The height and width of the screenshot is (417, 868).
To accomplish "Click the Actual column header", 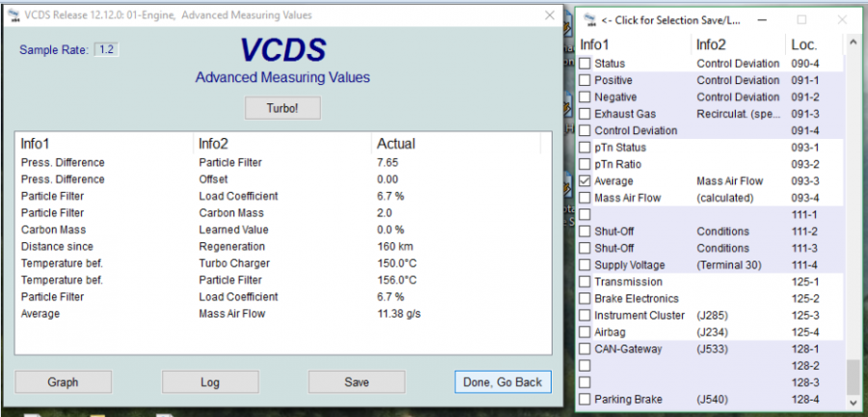I will click(395, 144).
